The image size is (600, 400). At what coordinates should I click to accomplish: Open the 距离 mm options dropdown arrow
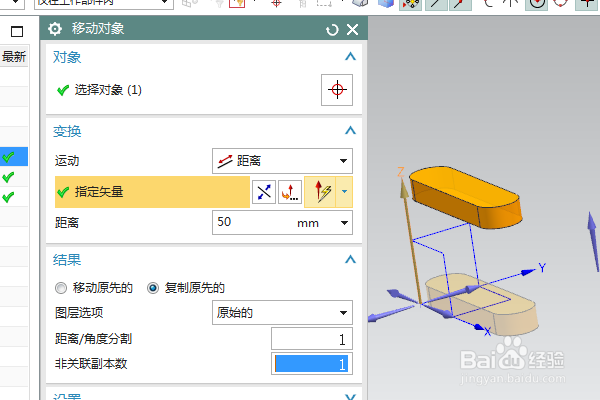[x=344, y=222]
